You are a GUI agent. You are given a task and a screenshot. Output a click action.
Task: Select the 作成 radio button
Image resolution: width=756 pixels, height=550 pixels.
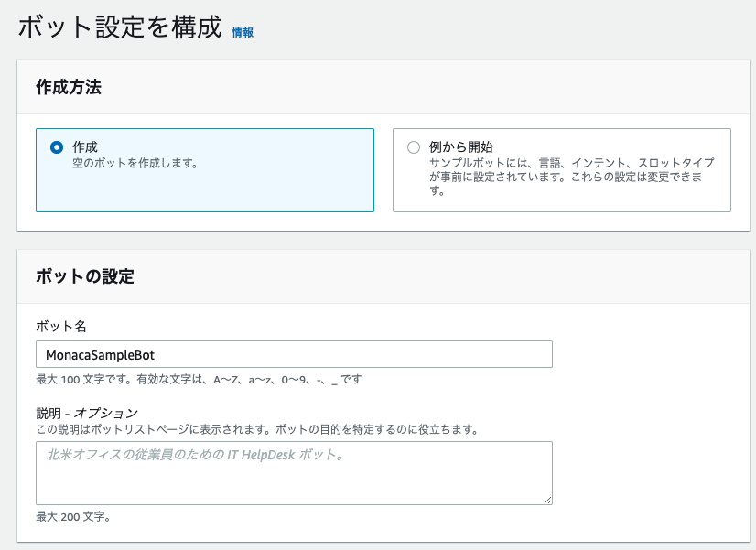(57, 147)
